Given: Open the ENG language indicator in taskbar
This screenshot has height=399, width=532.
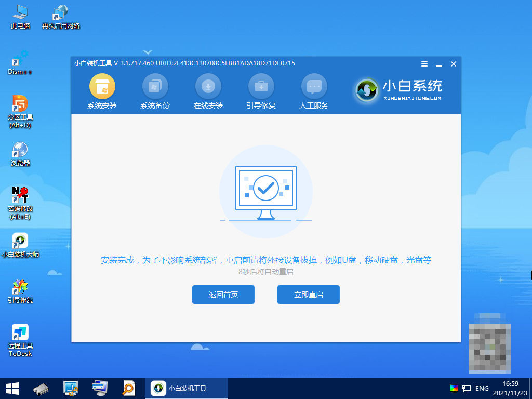Looking at the screenshot, I should point(482,388).
